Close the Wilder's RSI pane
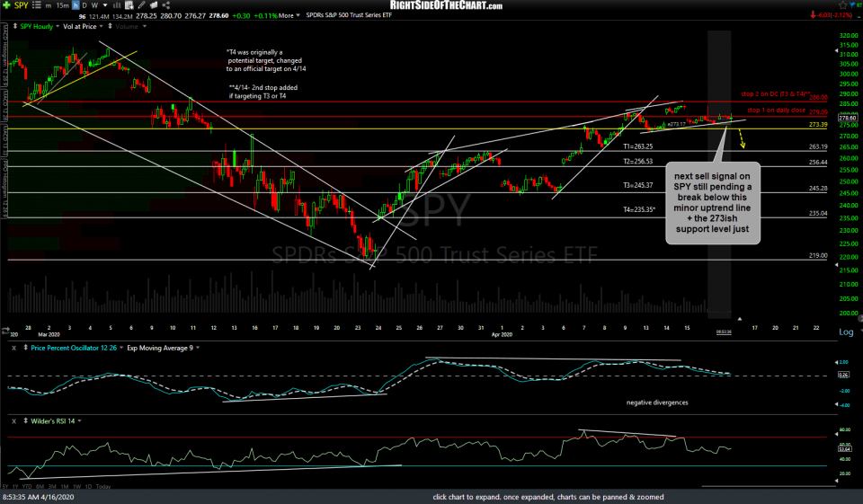This screenshot has width=863, height=504. point(14,421)
